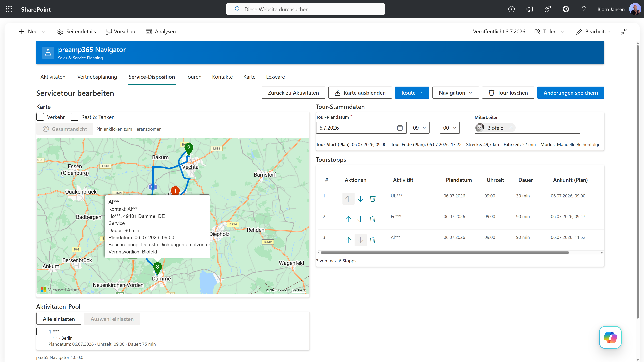Click inside the Mitarbeiter people picker field
The width and height of the screenshot is (644, 362).
click(x=527, y=128)
